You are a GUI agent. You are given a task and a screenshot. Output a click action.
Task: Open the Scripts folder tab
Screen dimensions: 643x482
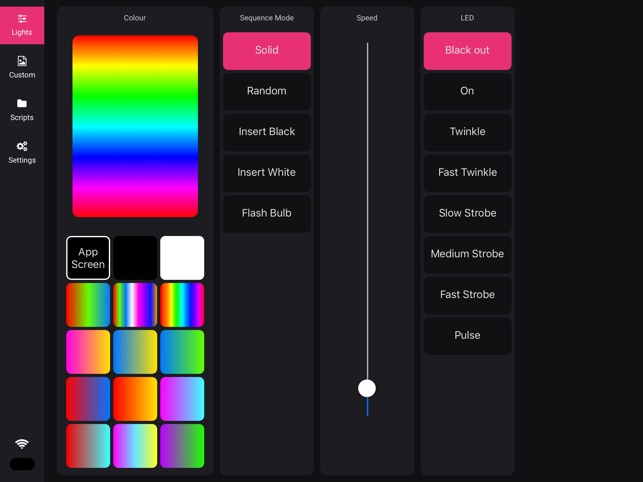coord(22,110)
